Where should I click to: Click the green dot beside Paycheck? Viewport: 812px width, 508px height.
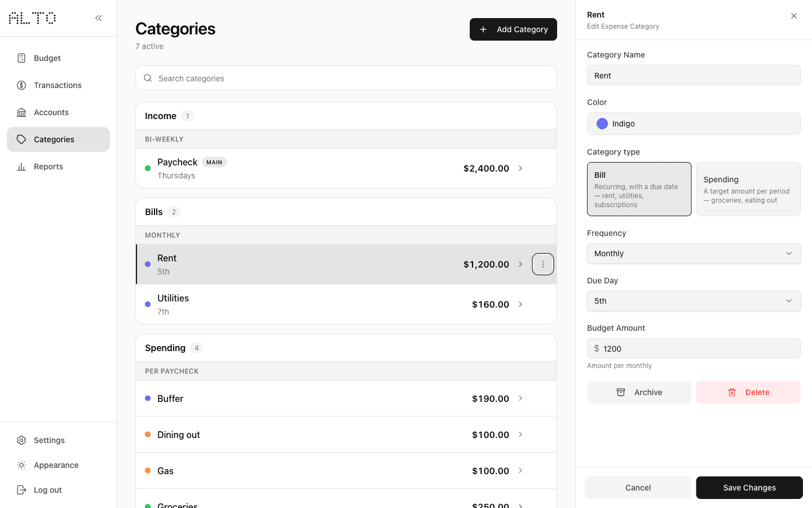[148, 168]
